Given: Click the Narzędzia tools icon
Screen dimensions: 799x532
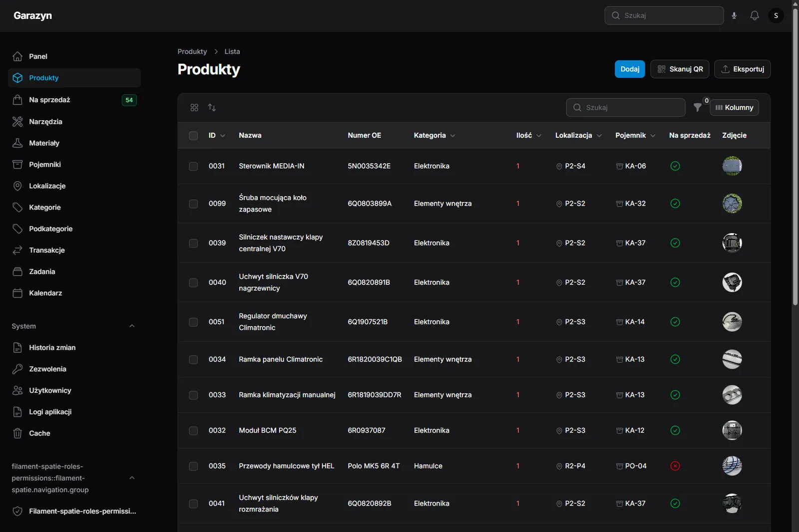Looking at the screenshot, I should [x=17, y=122].
